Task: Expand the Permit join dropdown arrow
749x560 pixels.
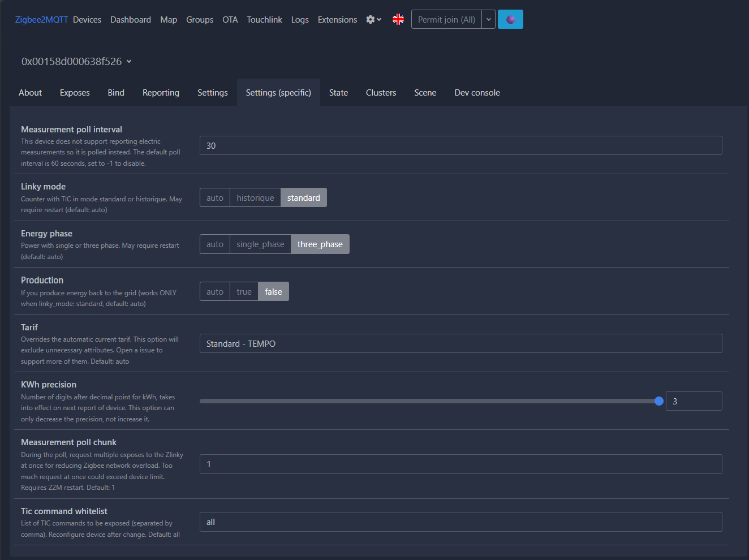Action: [489, 20]
